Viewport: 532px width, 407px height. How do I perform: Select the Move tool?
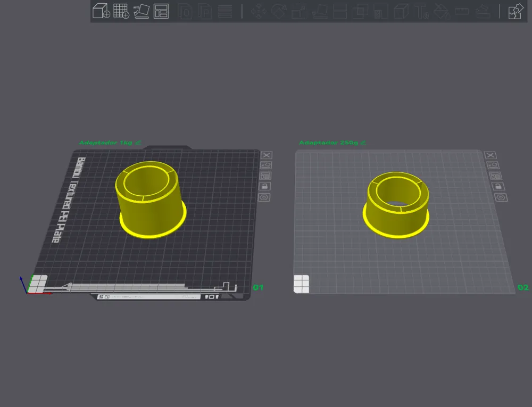point(259,11)
